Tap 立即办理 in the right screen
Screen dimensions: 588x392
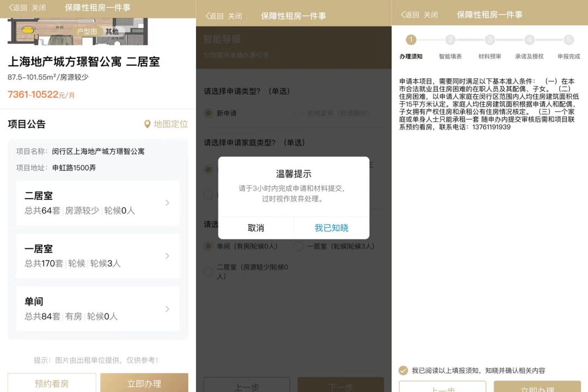[x=537, y=387]
